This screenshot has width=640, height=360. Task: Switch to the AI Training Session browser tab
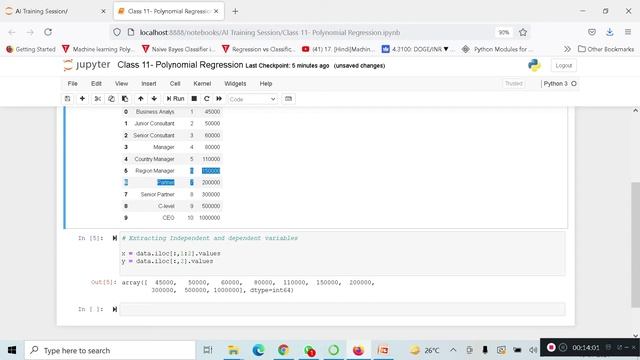55,11
